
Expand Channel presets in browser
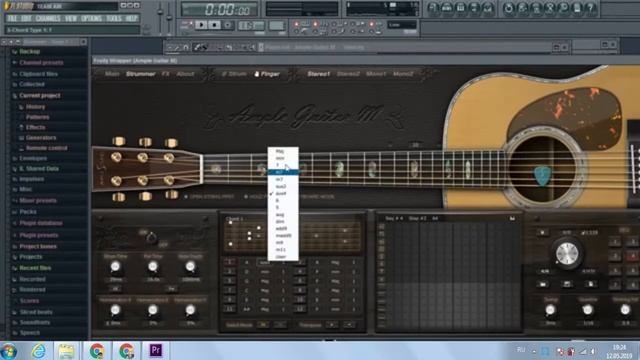click(41, 62)
